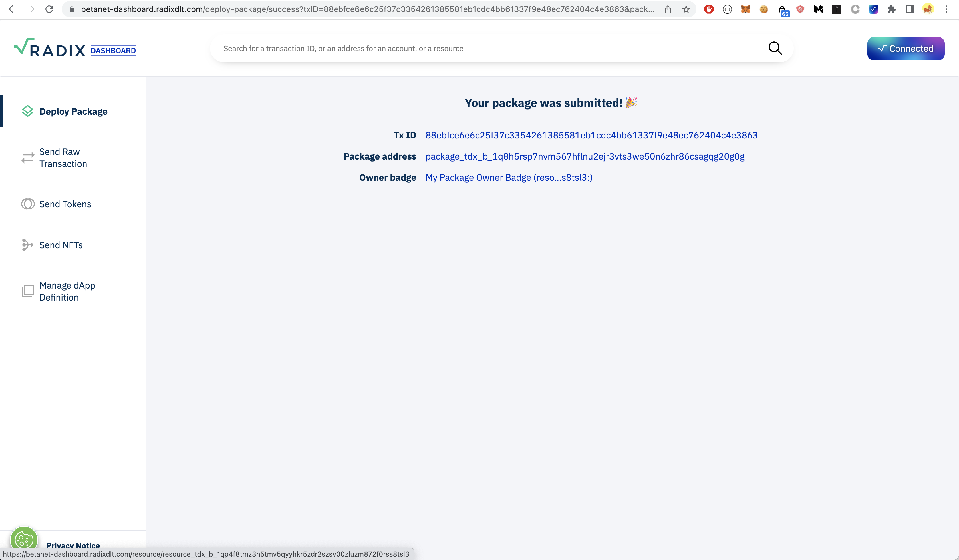Screen dimensions: 959x560
Task: Click the Send NFTs icon
Action: tap(27, 245)
